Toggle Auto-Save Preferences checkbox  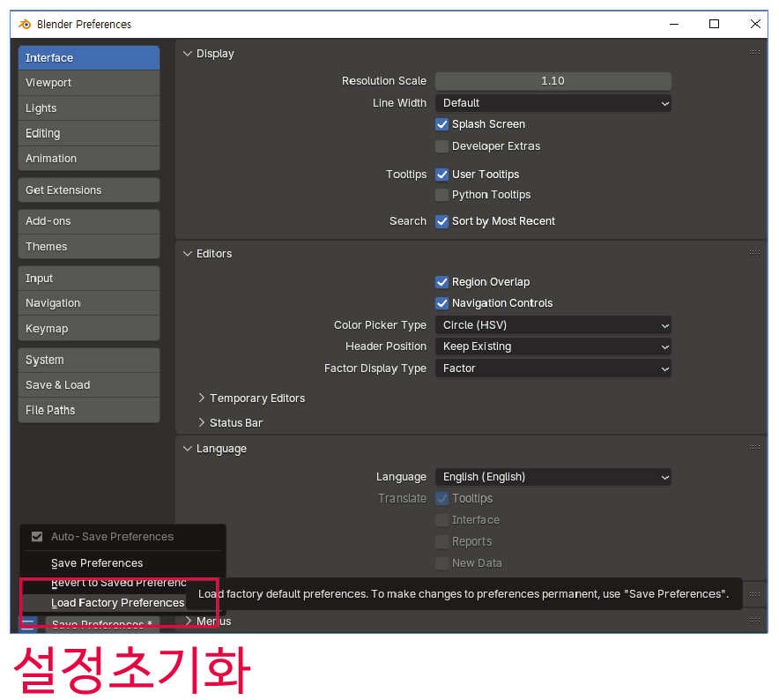coord(37,536)
